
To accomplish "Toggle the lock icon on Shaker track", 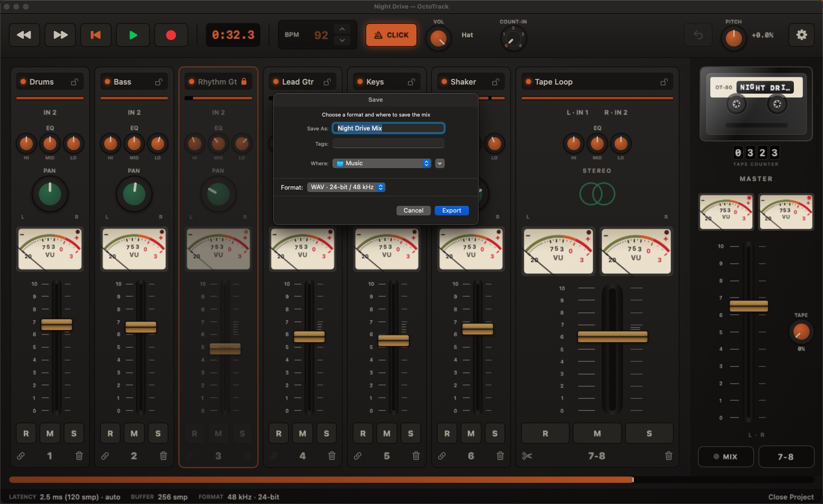I will (x=496, y=82).
